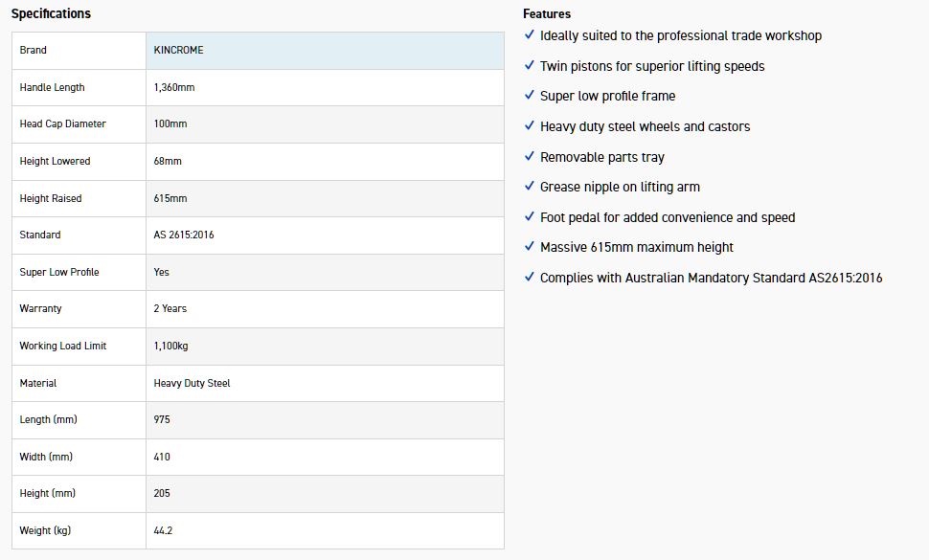The image size is (929, 560).
Task: Click the Warranty 2 Years value
Action: coord(170,308)
